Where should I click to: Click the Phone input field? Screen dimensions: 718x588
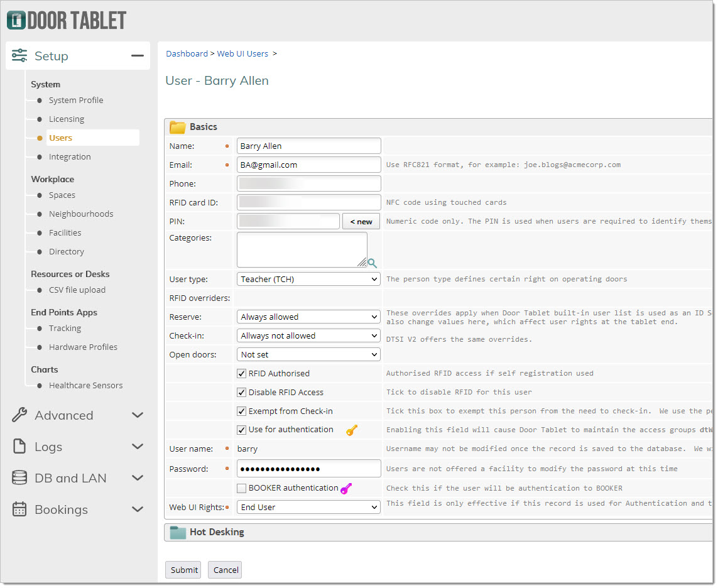click(308, 183)
